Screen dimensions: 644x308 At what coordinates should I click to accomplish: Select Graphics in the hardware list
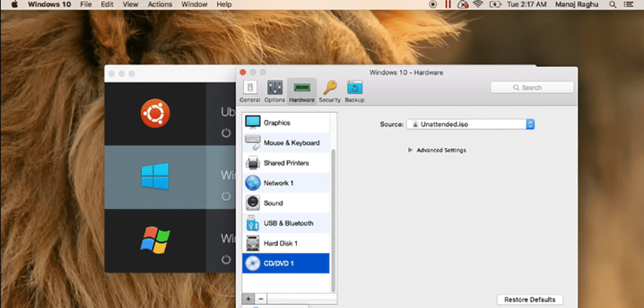[x=286, y=122]
